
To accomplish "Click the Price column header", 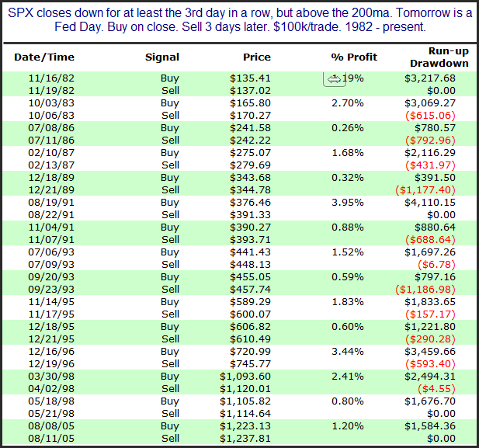I will (257, 57).
